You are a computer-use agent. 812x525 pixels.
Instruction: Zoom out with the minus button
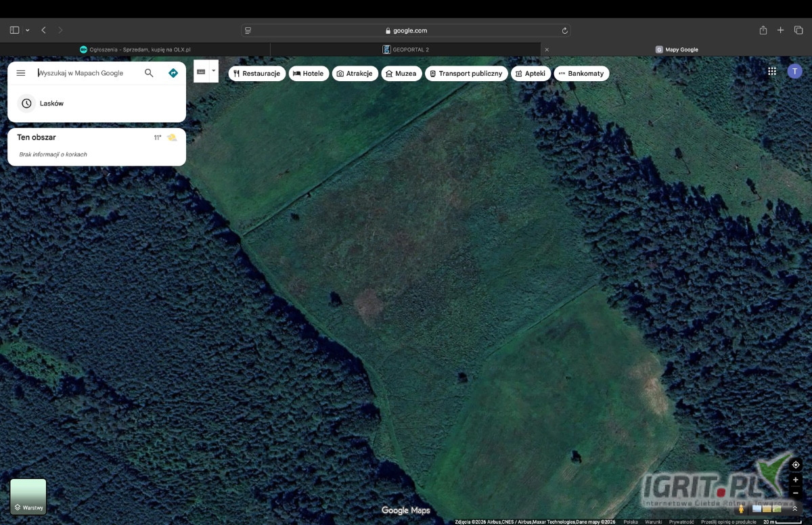coord(796,493)
